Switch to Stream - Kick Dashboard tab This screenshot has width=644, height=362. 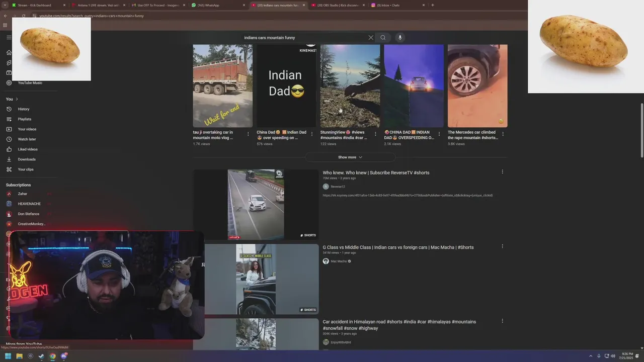point(39,5)
